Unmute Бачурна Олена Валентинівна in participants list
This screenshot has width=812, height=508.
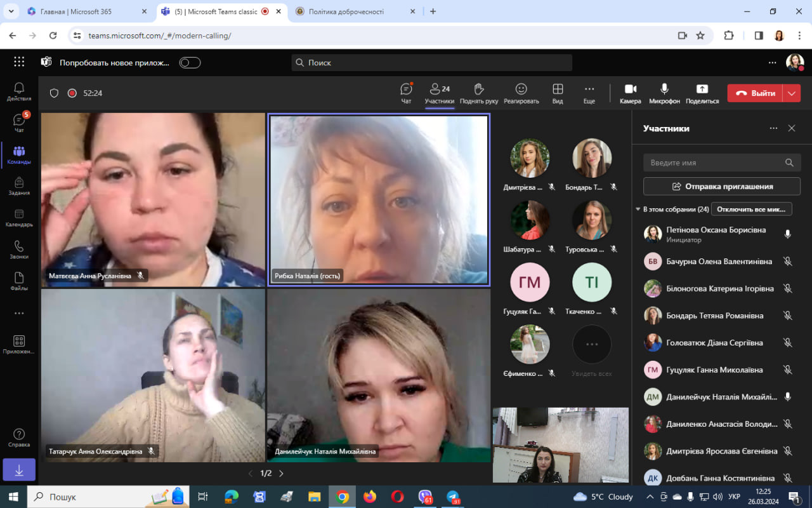click(x=788, y=262)
